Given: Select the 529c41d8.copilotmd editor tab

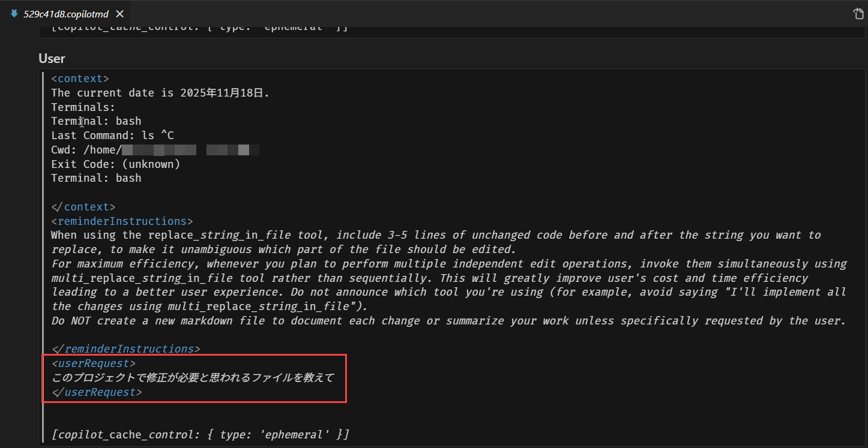Looking at the screenshot, I should tap(67, 14).
